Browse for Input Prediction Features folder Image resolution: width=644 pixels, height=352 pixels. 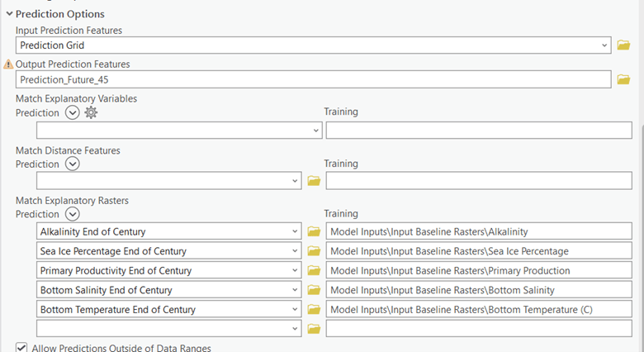(623, 45)
